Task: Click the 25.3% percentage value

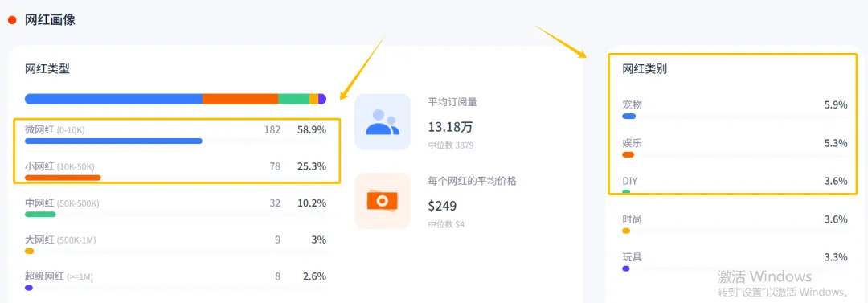Action: coord(312,166)
